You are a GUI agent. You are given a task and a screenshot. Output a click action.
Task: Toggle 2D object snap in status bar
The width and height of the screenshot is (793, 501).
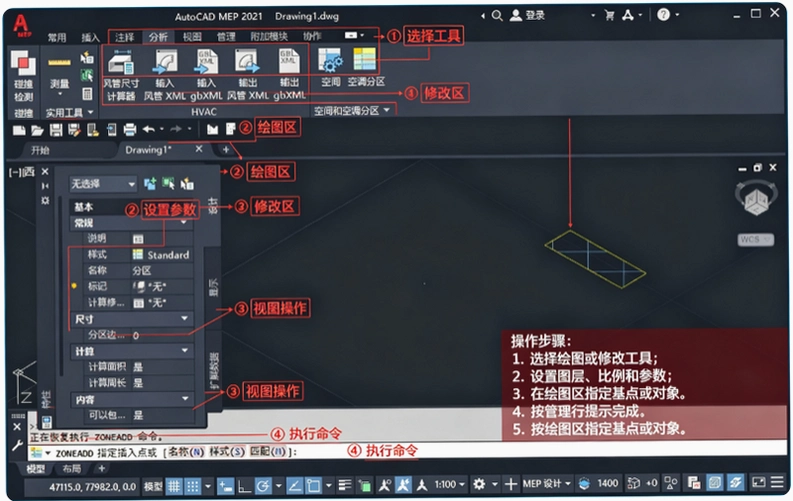coord(313,486)
